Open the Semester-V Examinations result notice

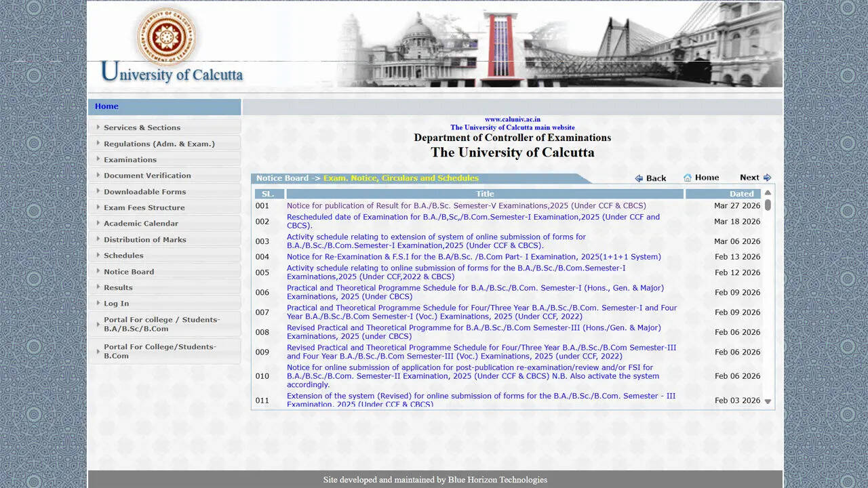point(465,205)
